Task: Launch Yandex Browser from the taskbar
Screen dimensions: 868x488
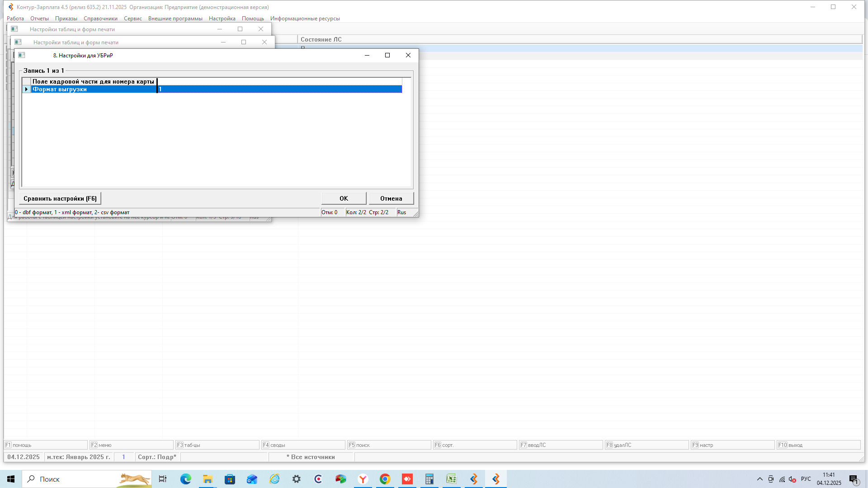Action: [363, 479]
